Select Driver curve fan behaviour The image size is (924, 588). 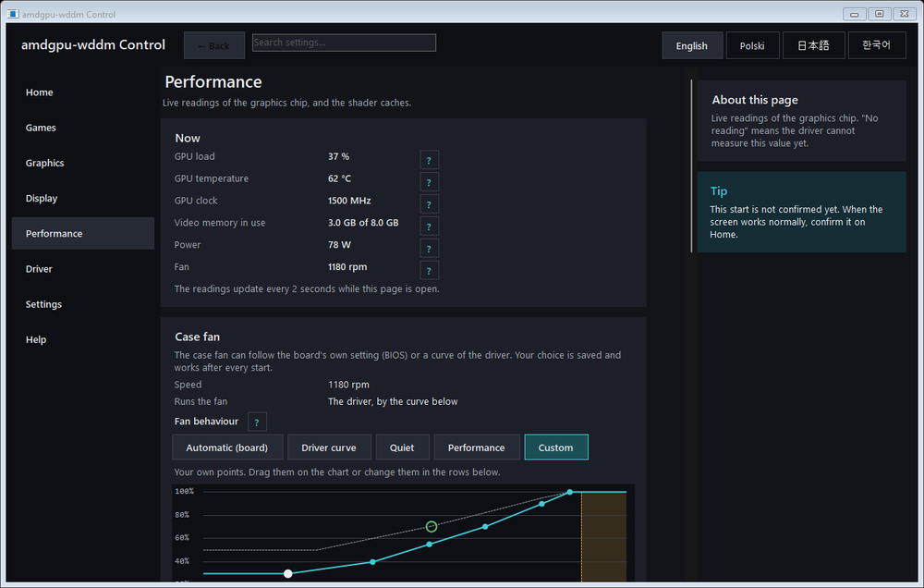click(x=329, y=447)
